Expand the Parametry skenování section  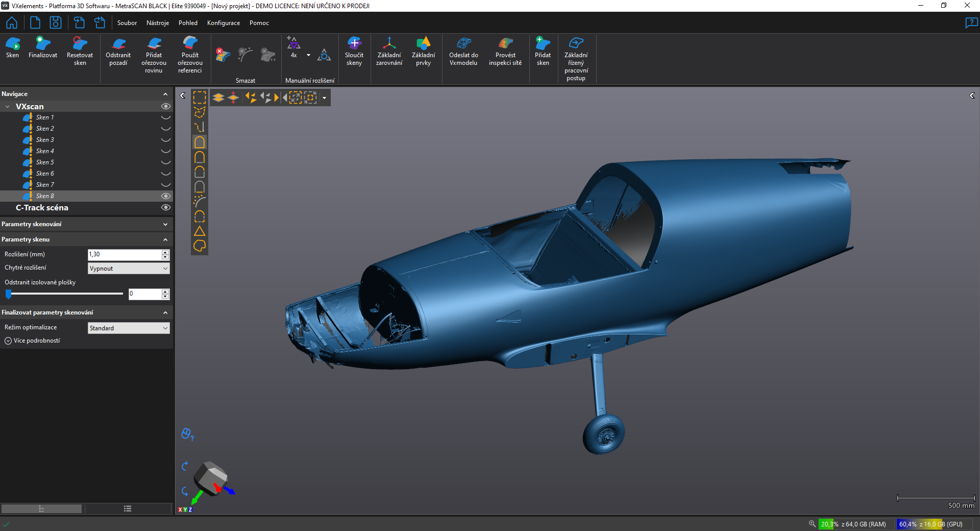coord(165,224)
